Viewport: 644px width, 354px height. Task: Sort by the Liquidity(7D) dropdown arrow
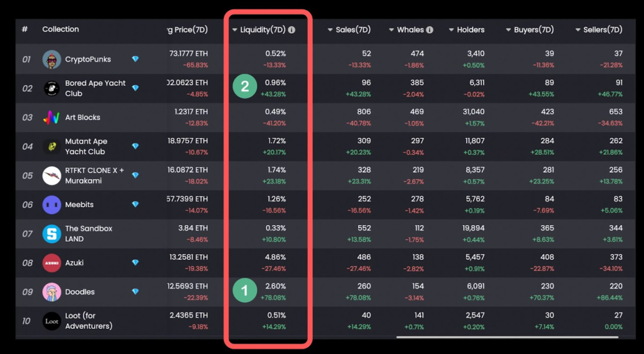[x=235, y=30]
